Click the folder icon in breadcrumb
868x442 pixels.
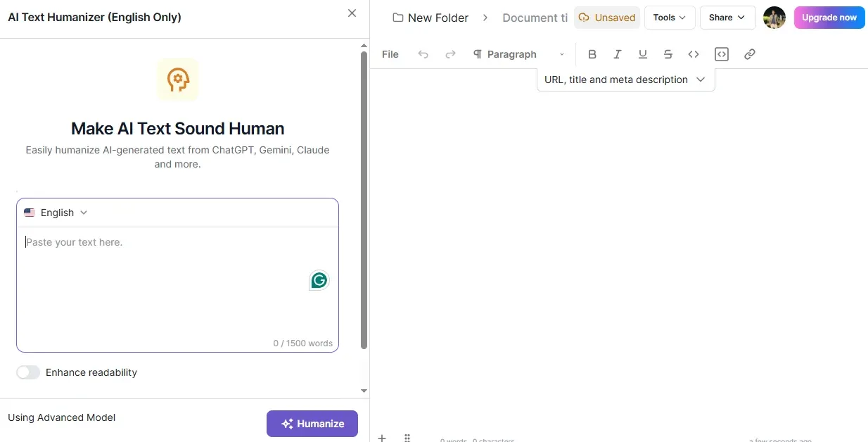click(x=398, y=18)
